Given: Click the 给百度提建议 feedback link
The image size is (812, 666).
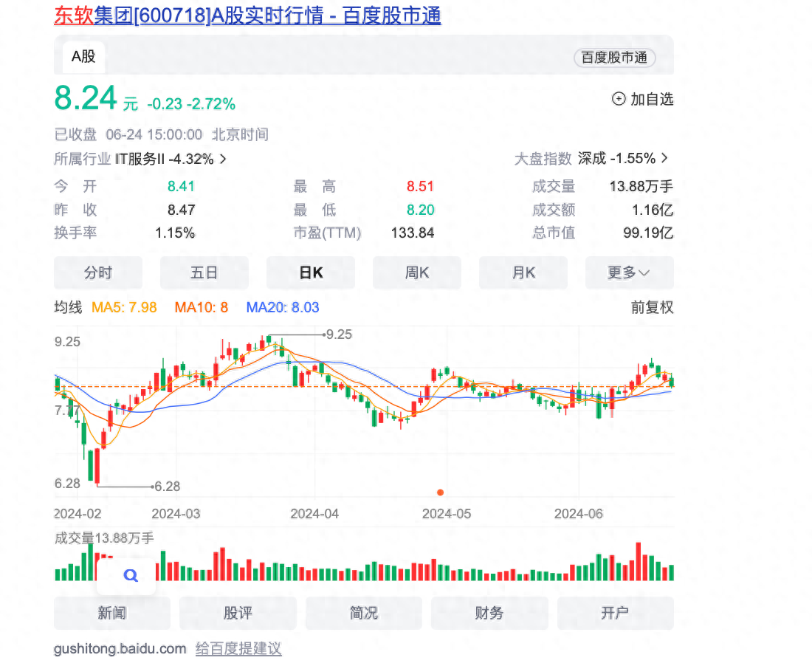Looking at the screenshot, I should click(238, 649).
